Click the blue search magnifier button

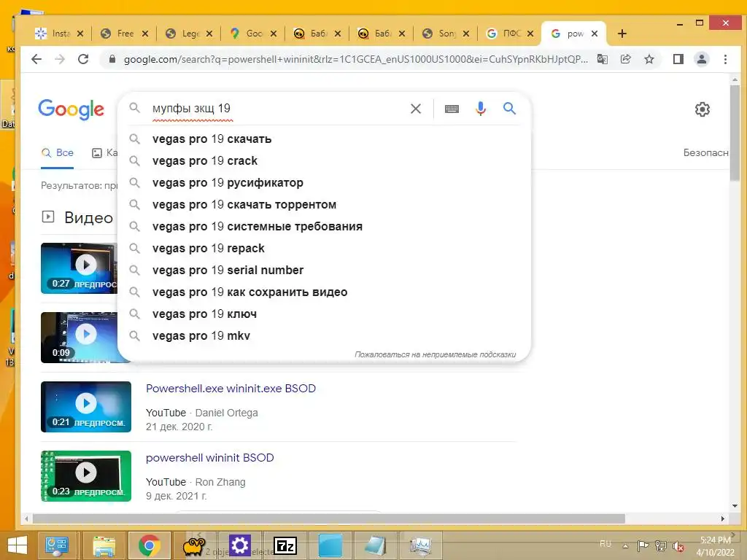coord(509,109)
